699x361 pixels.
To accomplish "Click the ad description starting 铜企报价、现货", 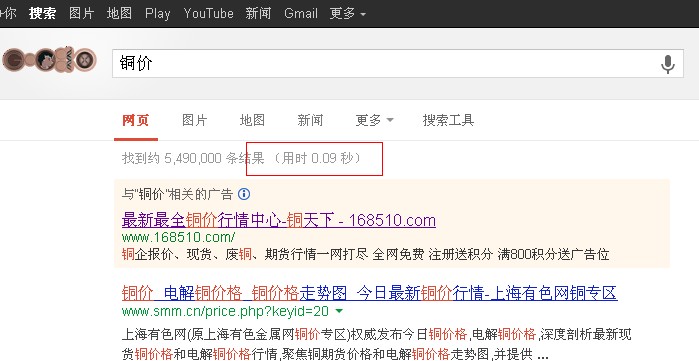I will pos(366,255).
